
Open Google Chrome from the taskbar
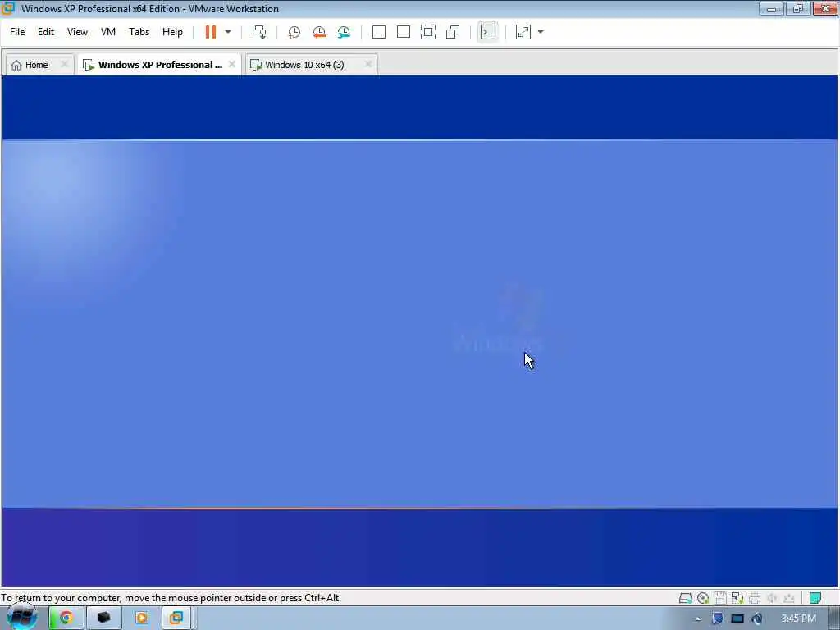click(66, 619)
